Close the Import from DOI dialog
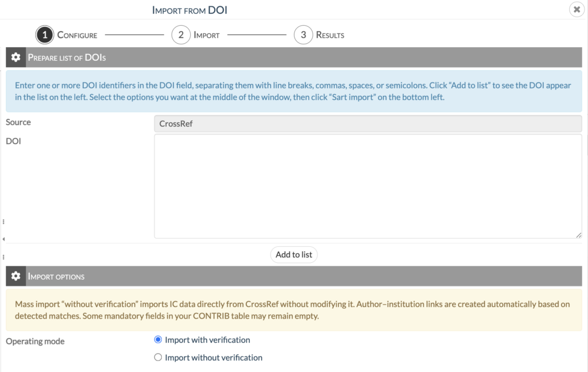 tap(577, 10)
